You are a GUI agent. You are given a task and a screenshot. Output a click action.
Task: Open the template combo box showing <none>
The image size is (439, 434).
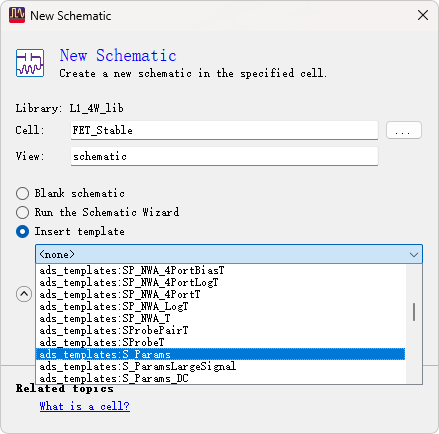point(229,254)
